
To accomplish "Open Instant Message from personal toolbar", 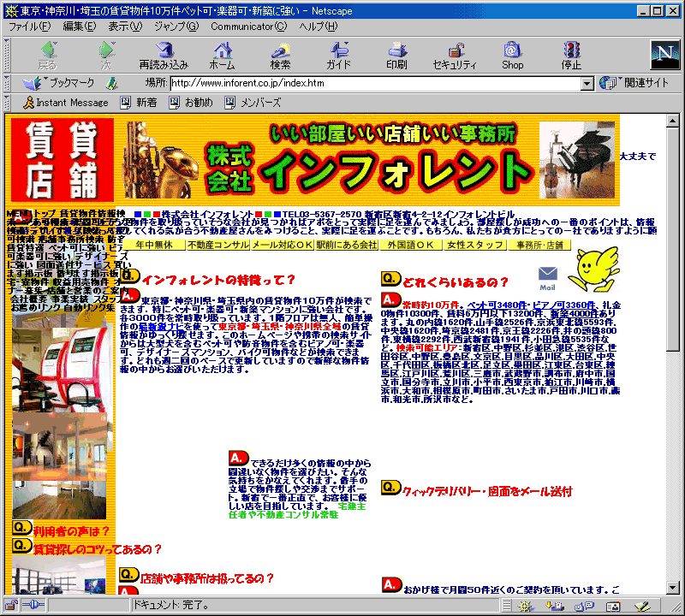I will pyautogui.click(x=66, y=103).
